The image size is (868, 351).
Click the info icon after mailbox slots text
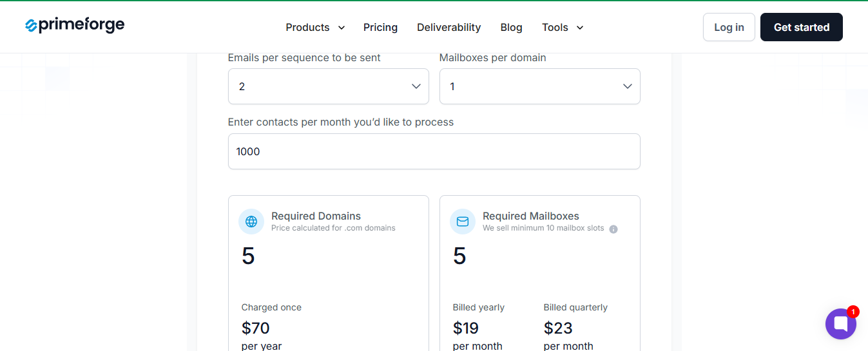point(613,229)
